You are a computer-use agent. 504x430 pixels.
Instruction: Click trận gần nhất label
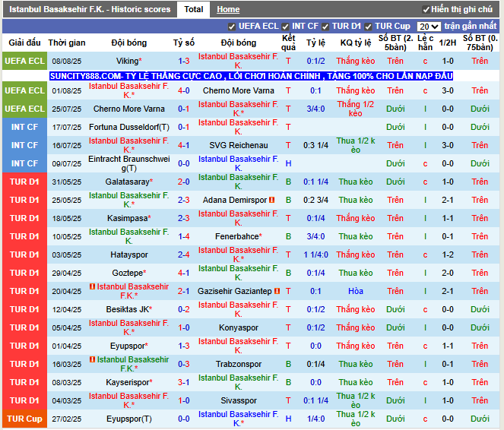pyautogui.click(x=471, y=26)
